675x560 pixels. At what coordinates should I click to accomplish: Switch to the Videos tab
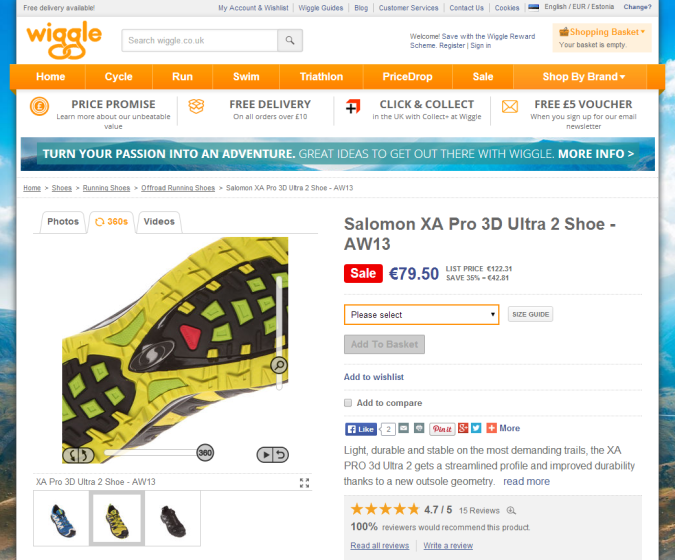coord(158,222)
